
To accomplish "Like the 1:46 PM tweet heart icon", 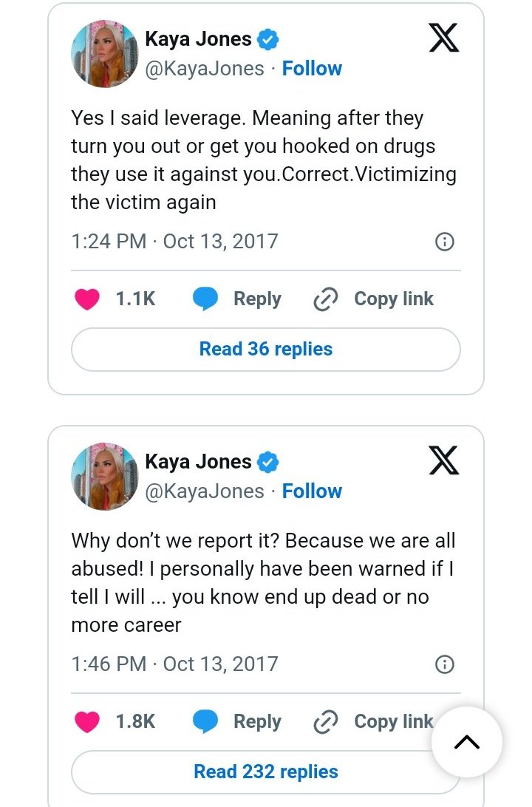I will click(x=87, y=722).
